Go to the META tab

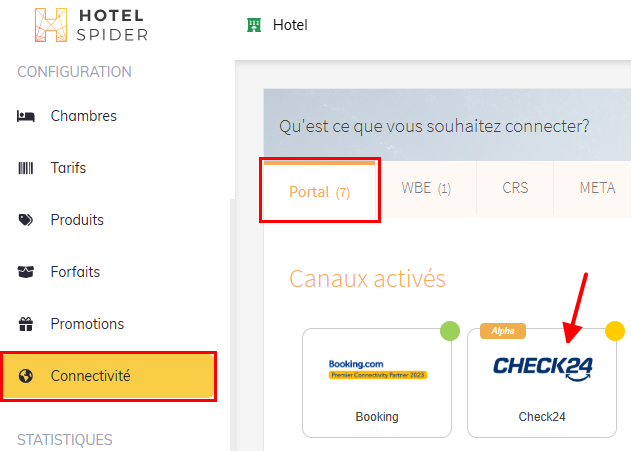pyautogui.click(x=597, y=188)
